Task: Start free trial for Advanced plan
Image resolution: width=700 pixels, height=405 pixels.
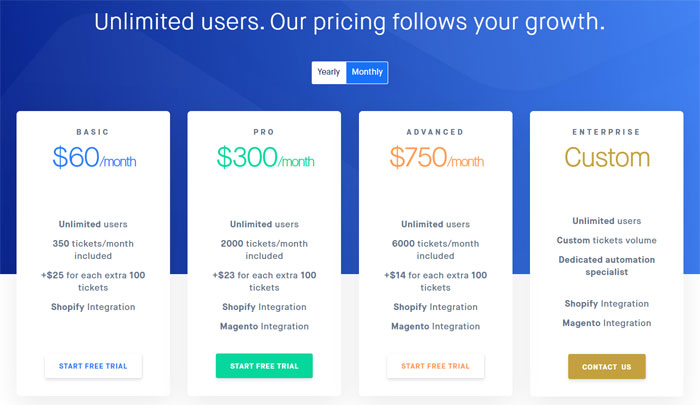Action: (435, 366)
